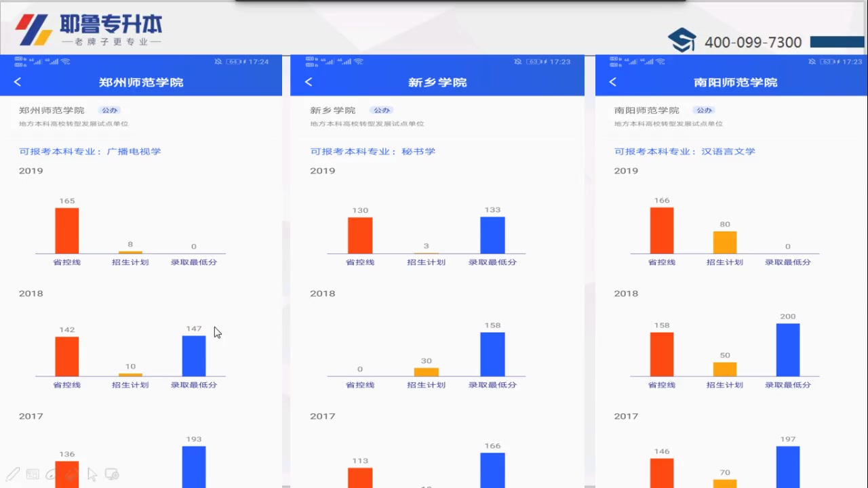Click 2019 year label in 新乡学院 panel

(323, 171)
